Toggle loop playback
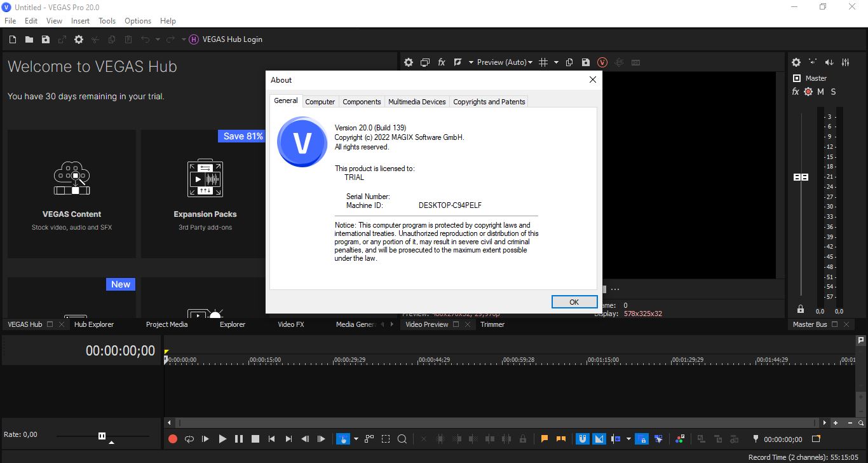Viewport: 868px width, 463px height. [x=189, y=439]
